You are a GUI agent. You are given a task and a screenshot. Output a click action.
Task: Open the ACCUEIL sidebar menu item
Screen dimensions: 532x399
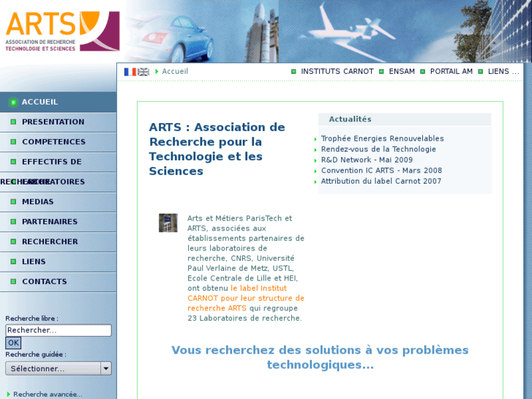tap(58, 102)
